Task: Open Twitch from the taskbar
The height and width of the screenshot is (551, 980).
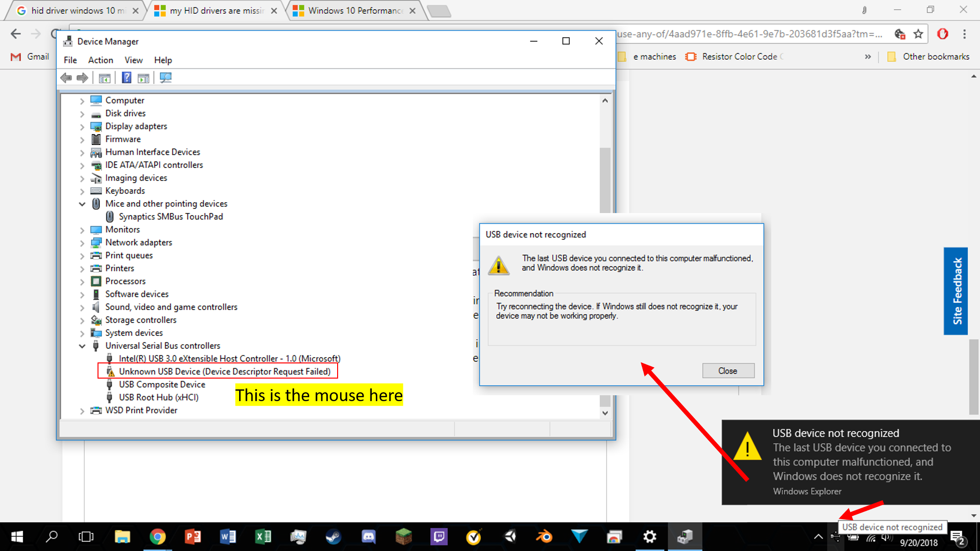Action: (x=439, y=537)
